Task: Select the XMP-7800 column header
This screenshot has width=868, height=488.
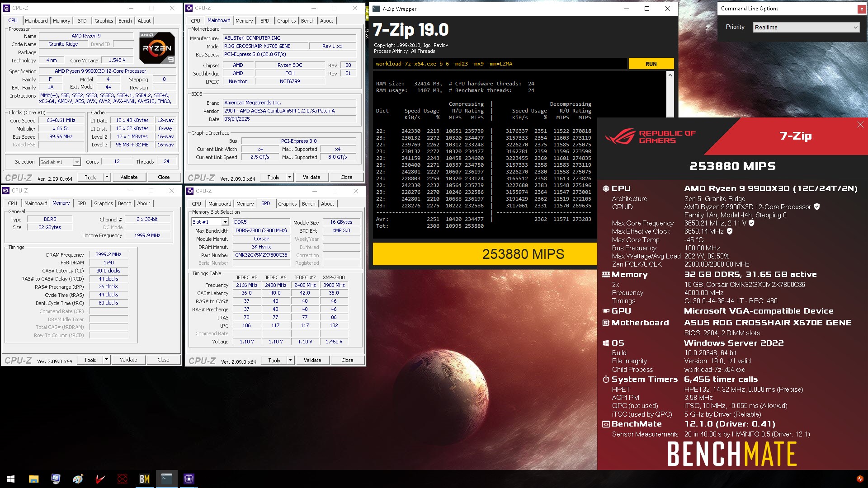Action: click(334, 277)
